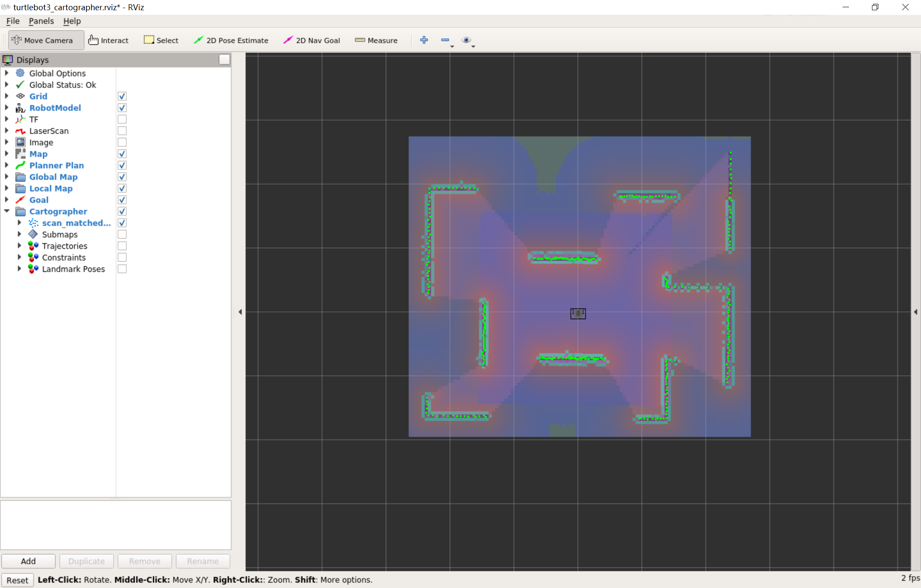
Task: Click the eye view toolbar icon
Action: pos(466,40)
